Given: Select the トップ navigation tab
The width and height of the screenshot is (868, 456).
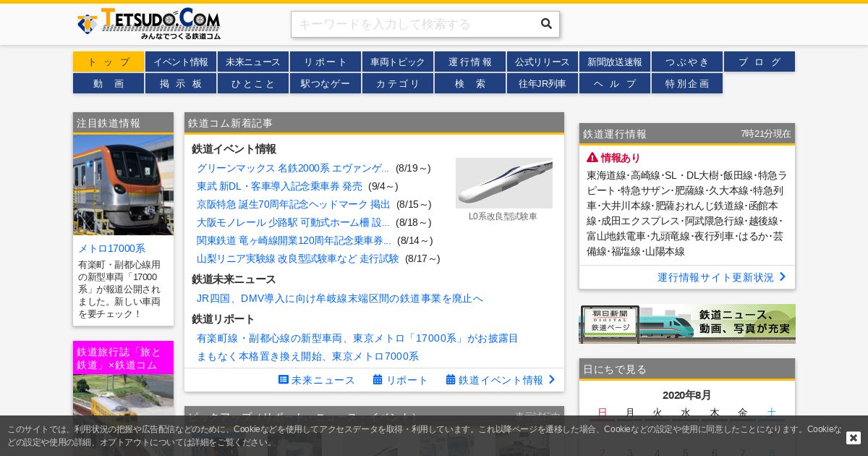Looking at the screenshot, I should coord(109,62).
